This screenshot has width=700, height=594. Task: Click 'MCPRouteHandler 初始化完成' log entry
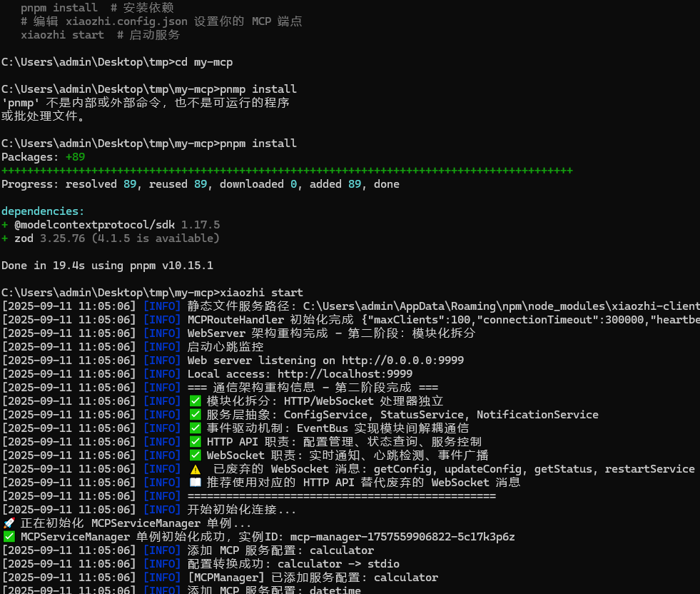[350, 320]
